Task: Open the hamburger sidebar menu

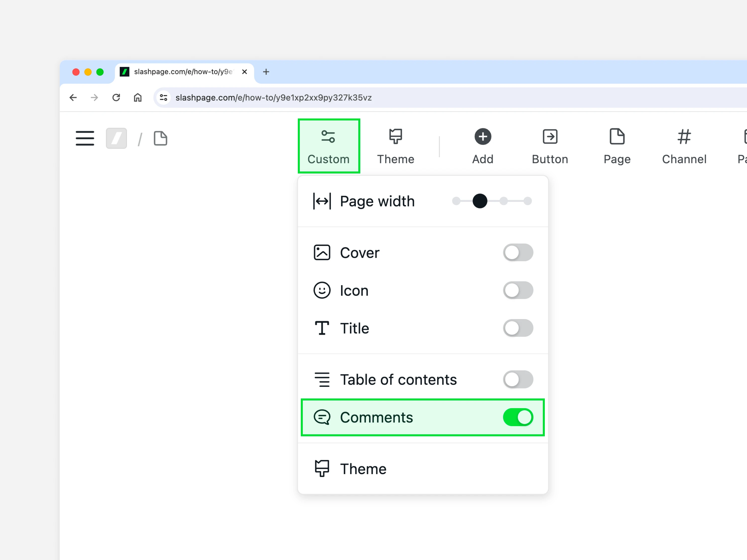Action: 85,138
